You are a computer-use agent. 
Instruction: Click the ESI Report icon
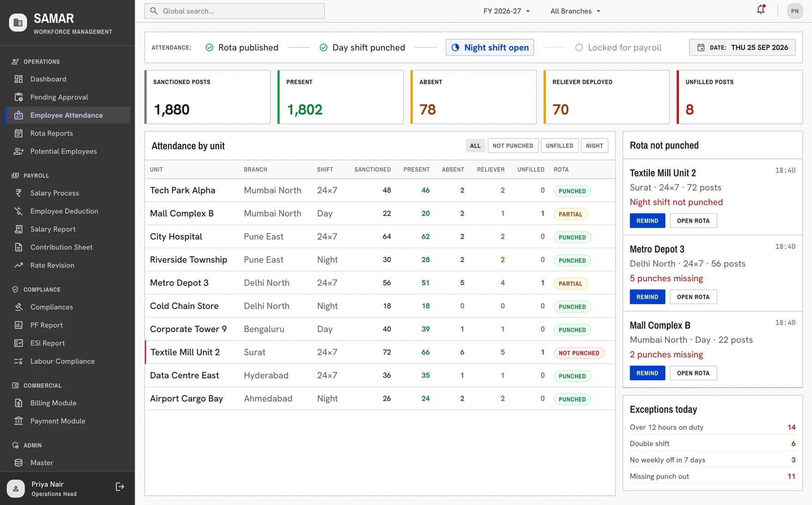(18, 343)
